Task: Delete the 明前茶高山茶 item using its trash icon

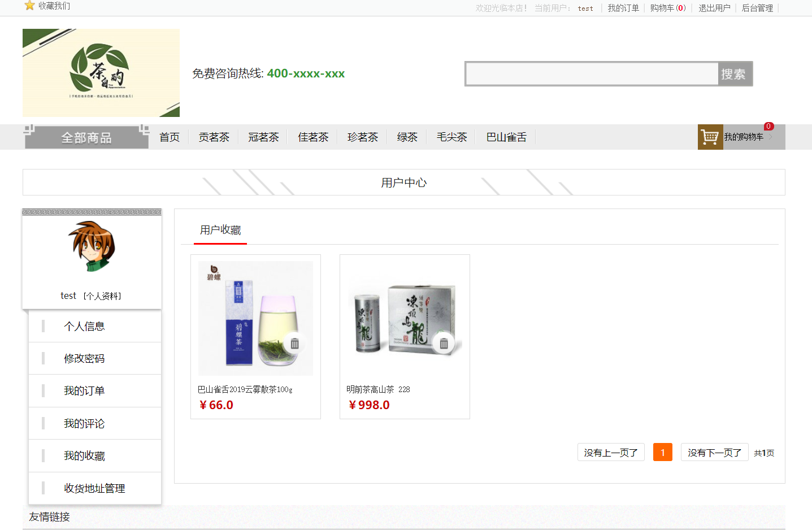Action: click(x=444, y=344)
